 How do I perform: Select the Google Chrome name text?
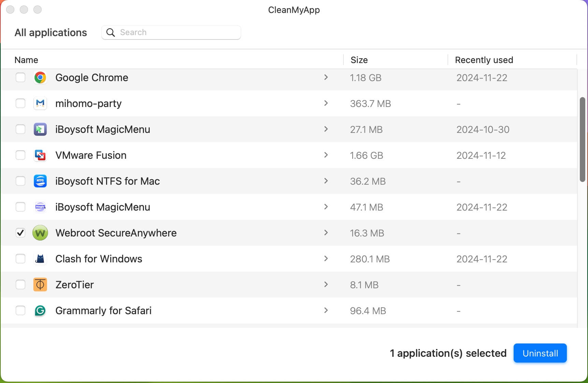point(92,78)
